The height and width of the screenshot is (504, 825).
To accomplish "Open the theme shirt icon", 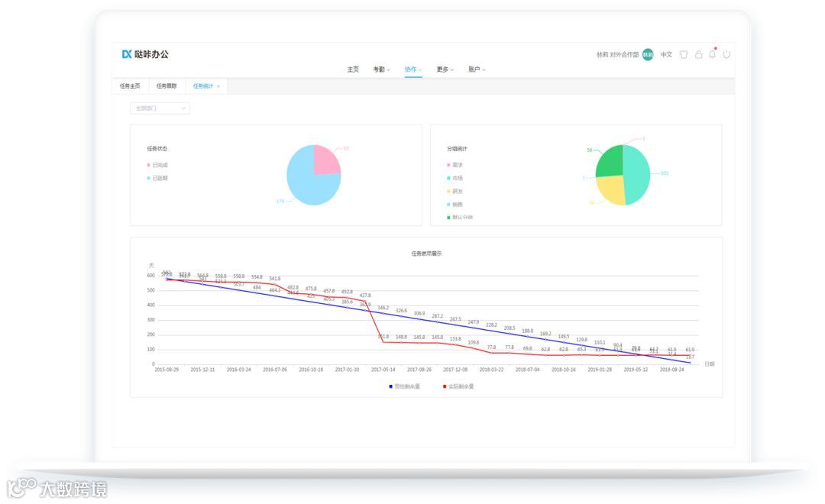I will pos(684,55).
